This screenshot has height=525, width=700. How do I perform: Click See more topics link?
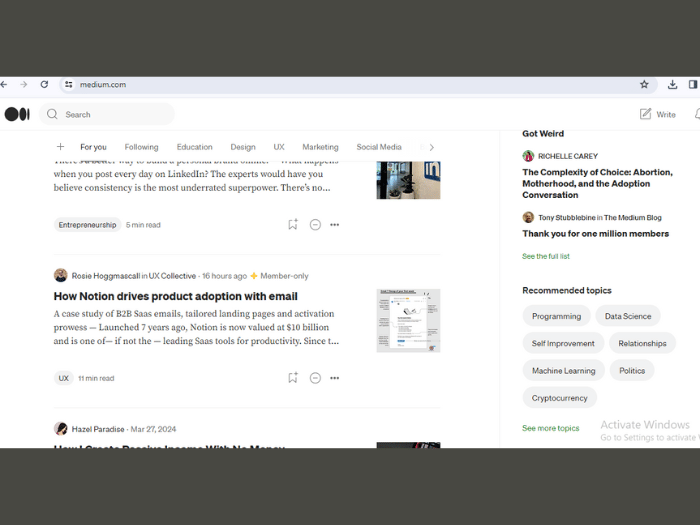point(550,428)
